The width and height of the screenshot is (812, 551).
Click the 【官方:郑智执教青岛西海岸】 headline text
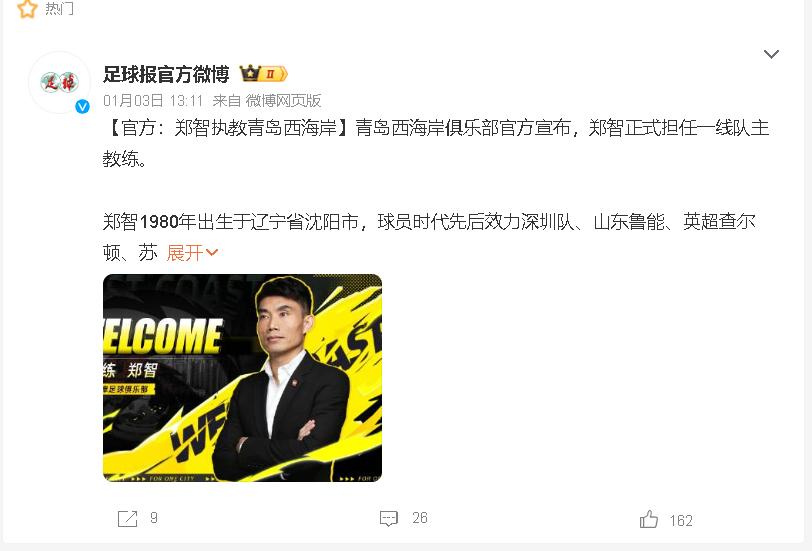click(x=229, y=128)
